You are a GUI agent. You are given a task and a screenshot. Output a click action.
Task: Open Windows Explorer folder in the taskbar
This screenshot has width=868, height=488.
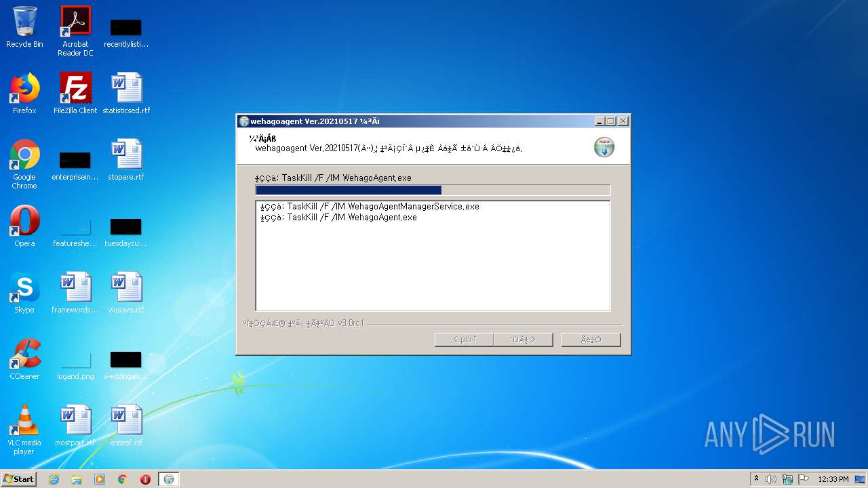(x=77, y=479)
